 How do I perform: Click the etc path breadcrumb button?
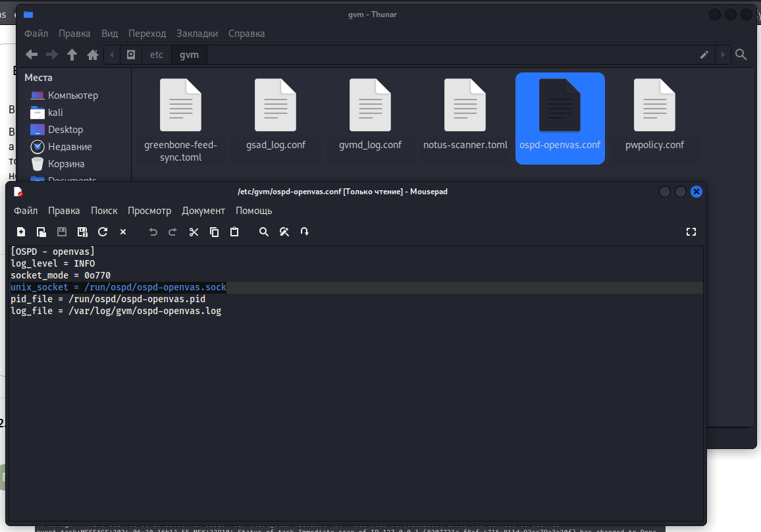(157, 55)
